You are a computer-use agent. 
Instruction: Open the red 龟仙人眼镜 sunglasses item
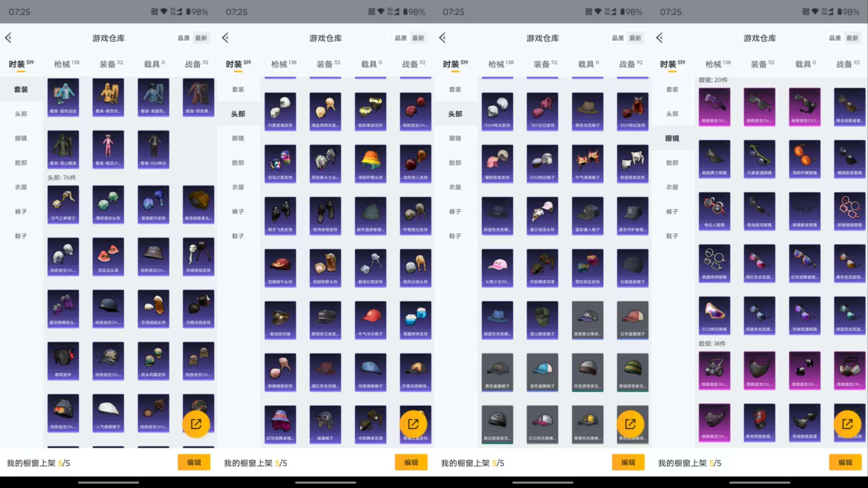click(x=714, y=211)
